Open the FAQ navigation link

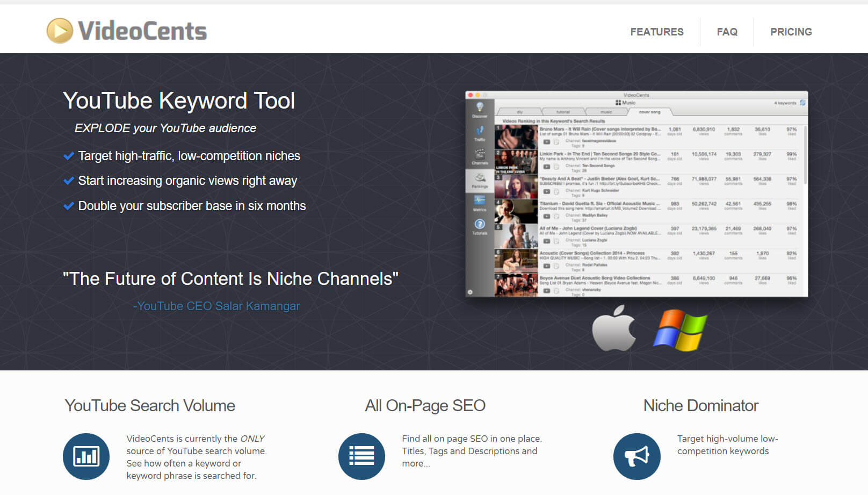727,32
